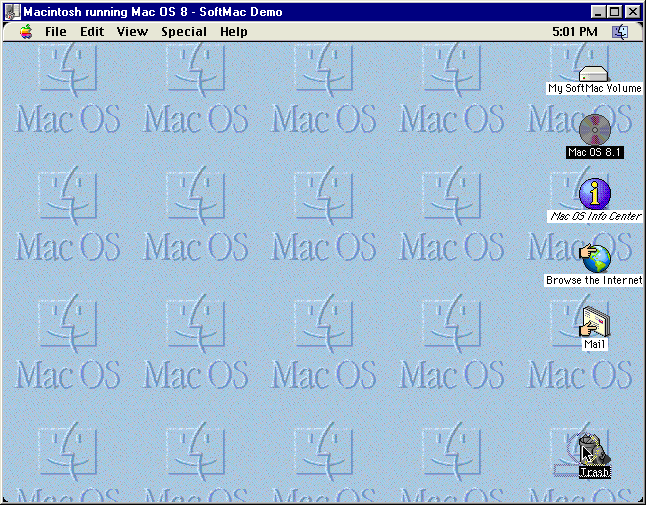Click the Browse the Internet label

(594, 280)
